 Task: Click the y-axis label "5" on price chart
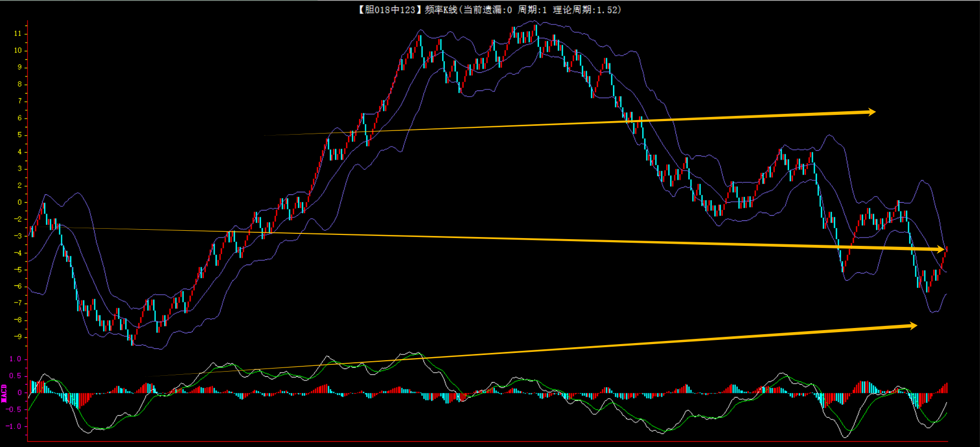click(x=20, y=135)
